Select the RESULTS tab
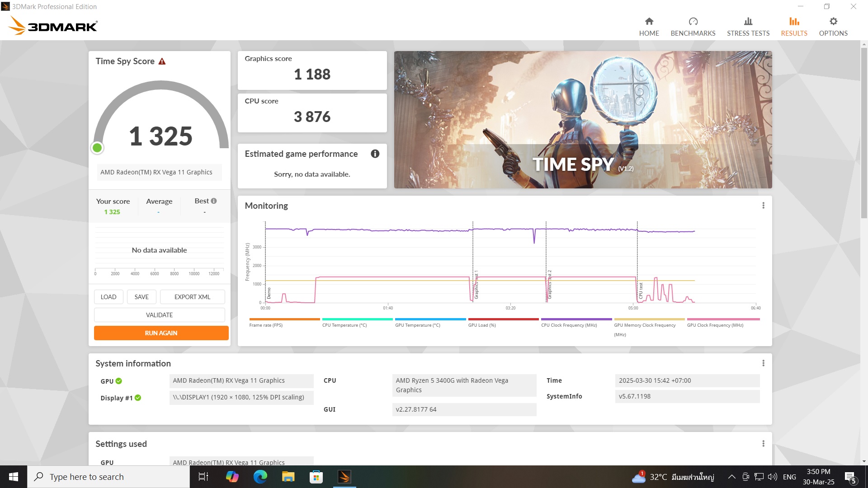 click(x=794, y=27)
